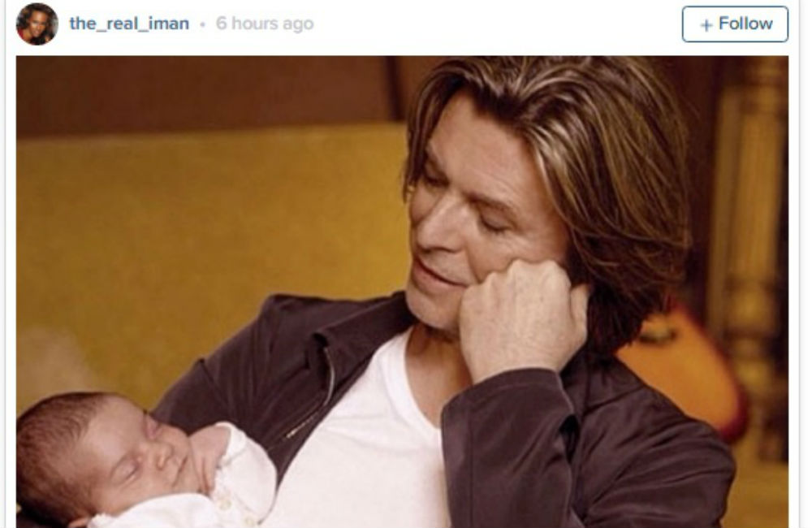The height and width of the screenshot is (528, 812).
Task: Click the dot separator beside the username
Action: (x=202, y=24)
